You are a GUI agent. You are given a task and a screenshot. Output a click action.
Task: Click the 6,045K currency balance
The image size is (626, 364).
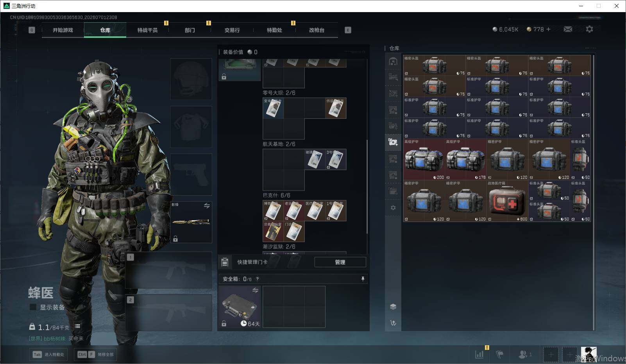[x=505, y=29]
